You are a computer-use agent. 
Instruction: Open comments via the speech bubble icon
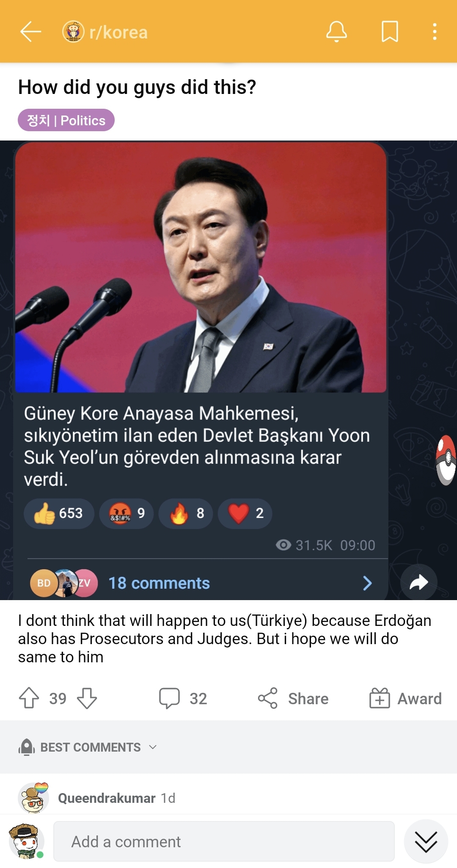point(169,698)
